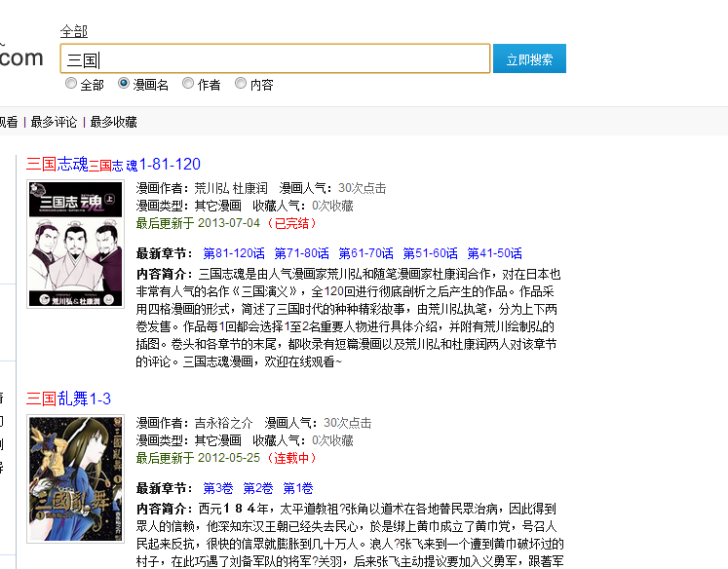Open the 三国志魂 cover thumbnail
The width and height of the screenshot is (728, 569).
(x=75, y=245)
